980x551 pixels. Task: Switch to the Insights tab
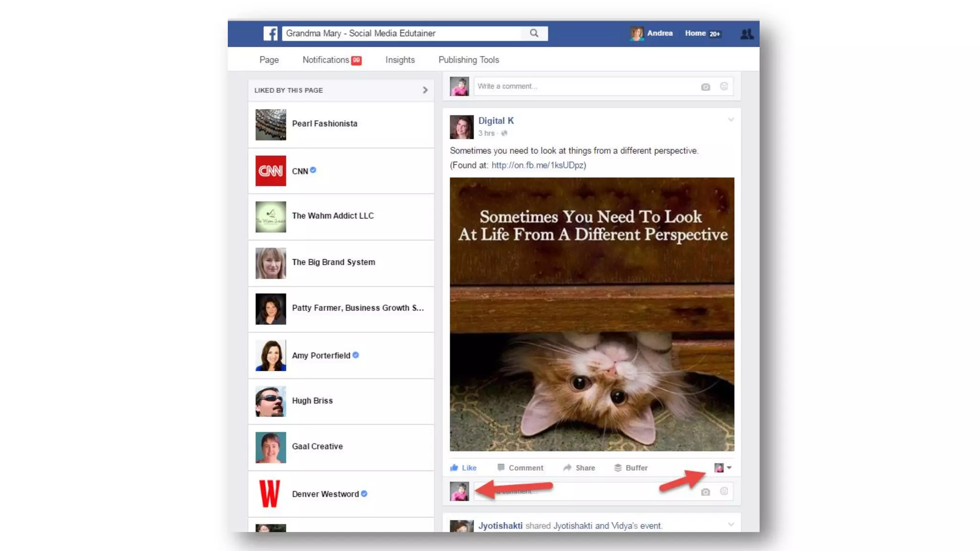tap(400, 60)
